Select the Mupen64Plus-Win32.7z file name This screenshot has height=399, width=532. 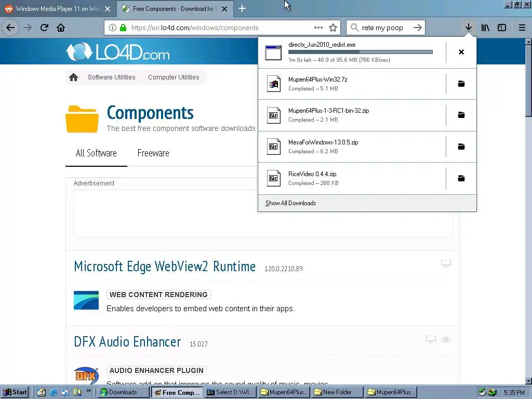pos(317,79)
